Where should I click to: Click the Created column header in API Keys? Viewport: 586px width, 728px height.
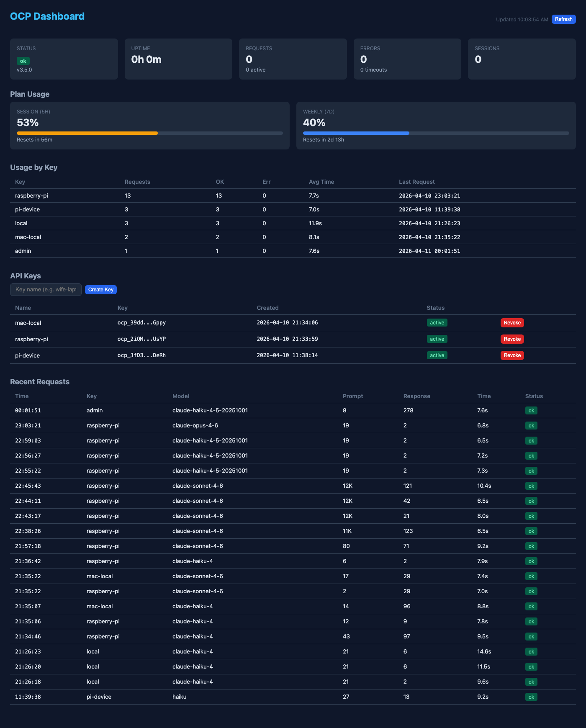pos(267,308)
